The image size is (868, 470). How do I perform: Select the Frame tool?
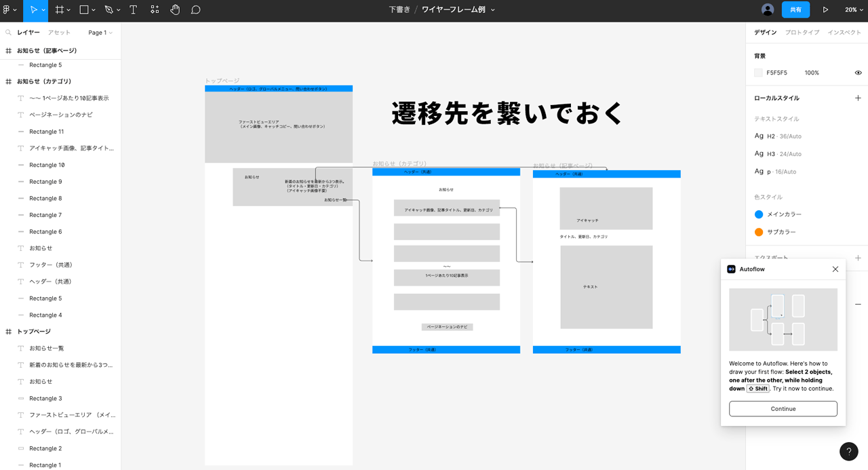point(60,10)
